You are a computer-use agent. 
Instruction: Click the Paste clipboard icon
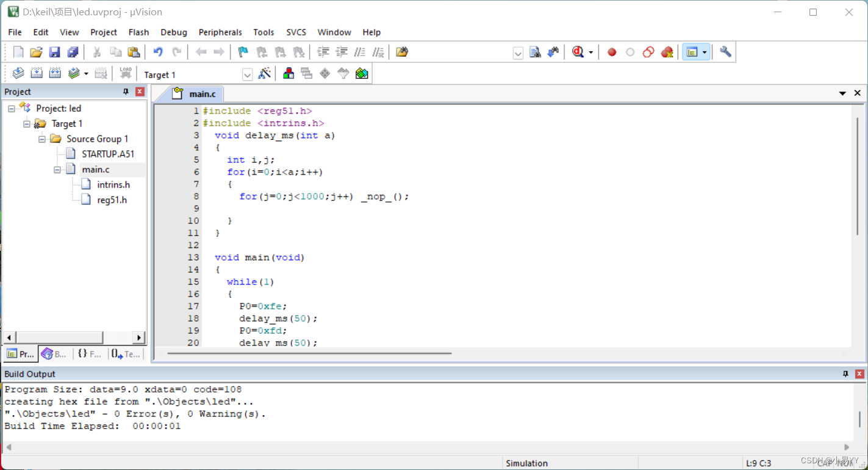click(134, 52)
